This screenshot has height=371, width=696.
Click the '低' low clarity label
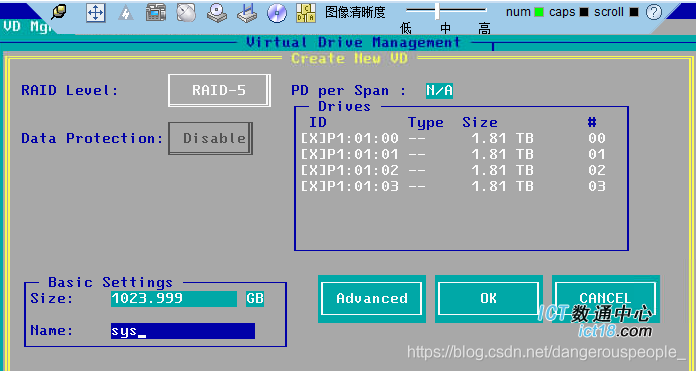click(406, 29)
